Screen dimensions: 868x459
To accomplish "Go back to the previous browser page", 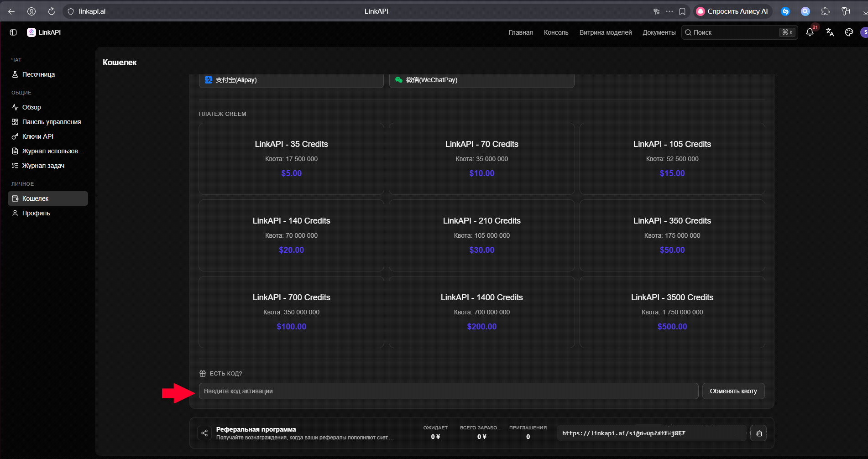I will (11, 11).
